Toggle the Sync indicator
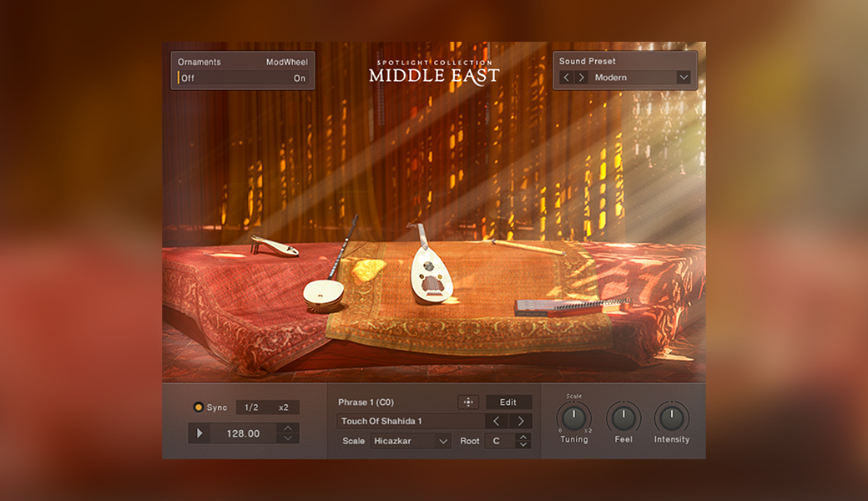The width and height of the screenshot is (868, 501). (x=198, y=407)
